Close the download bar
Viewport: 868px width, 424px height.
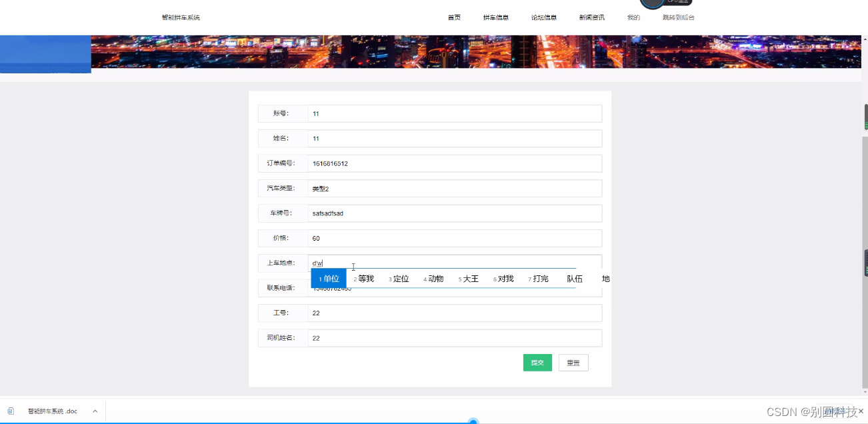861,411
